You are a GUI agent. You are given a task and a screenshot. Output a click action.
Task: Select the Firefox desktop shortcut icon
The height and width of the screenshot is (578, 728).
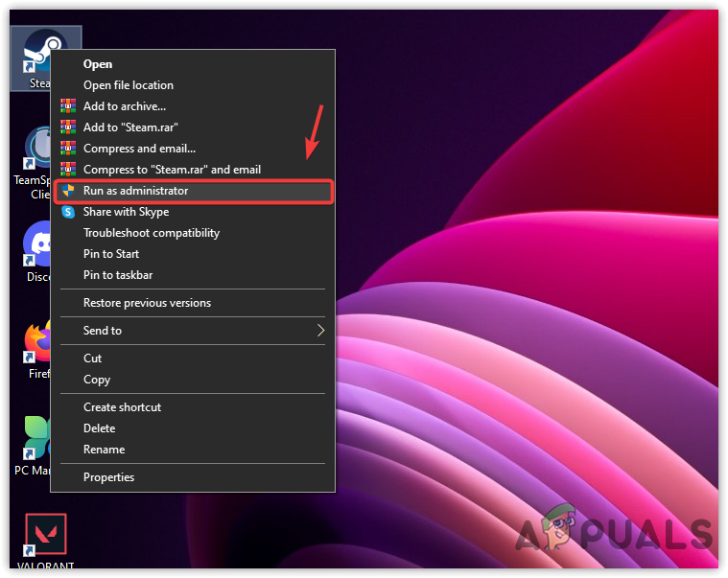(x=36, y=348)
